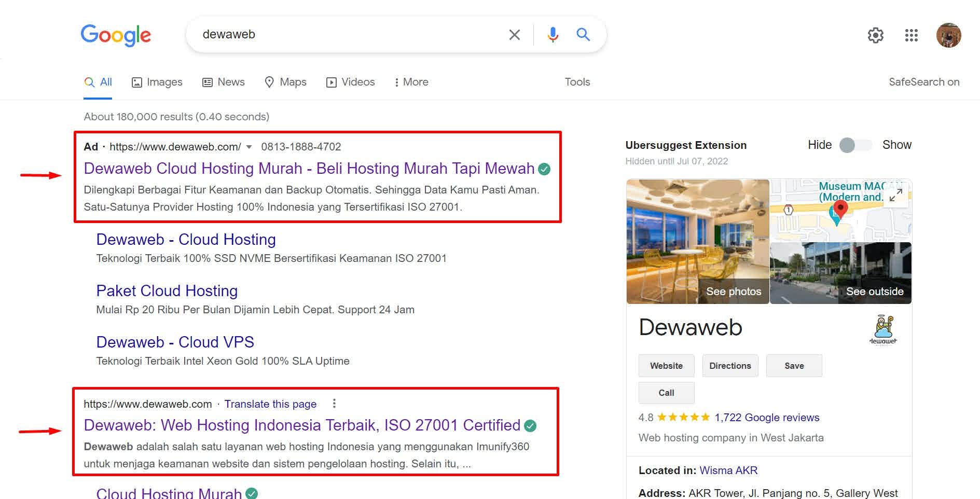Click SafeSearch on to change its setting

[x=924, y=81]
